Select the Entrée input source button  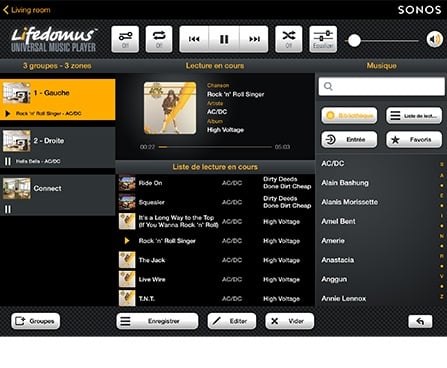coord(349,139)
